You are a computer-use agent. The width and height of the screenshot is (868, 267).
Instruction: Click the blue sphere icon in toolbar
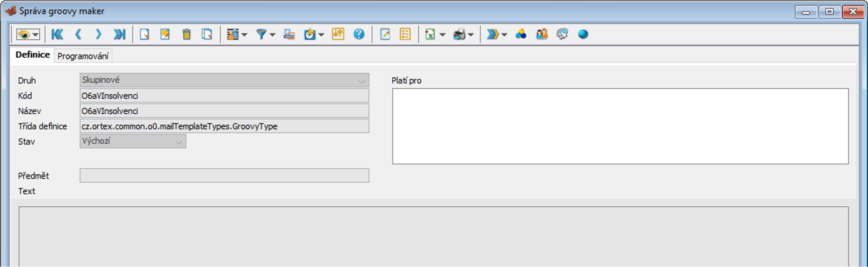tap(583, 35)
